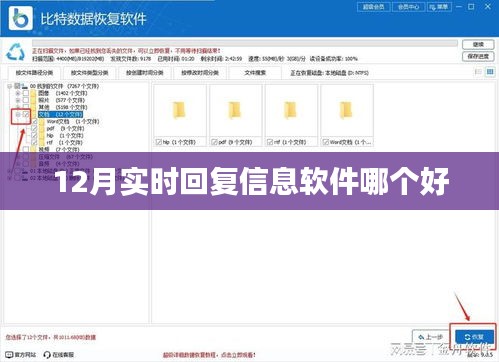The image size is (499, 362).
Task: Click the folder icon of Word文档 tree row
Action: (x=42, y=121)
